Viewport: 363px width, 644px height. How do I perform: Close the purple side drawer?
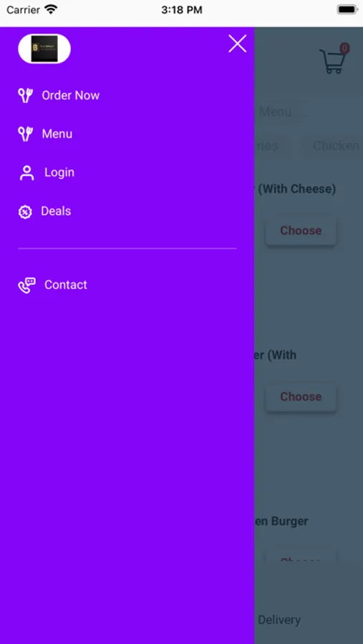[x=237, y=44]
